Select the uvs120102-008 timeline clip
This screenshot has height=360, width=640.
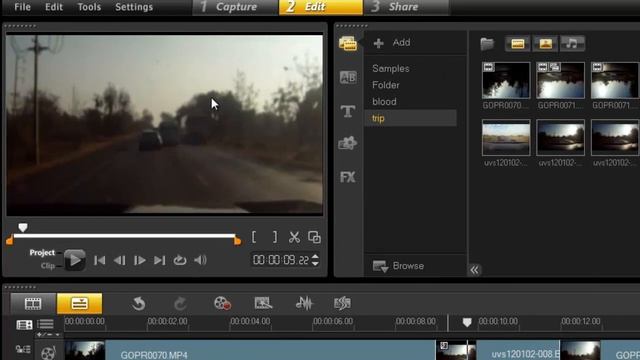tap(498, 351)
